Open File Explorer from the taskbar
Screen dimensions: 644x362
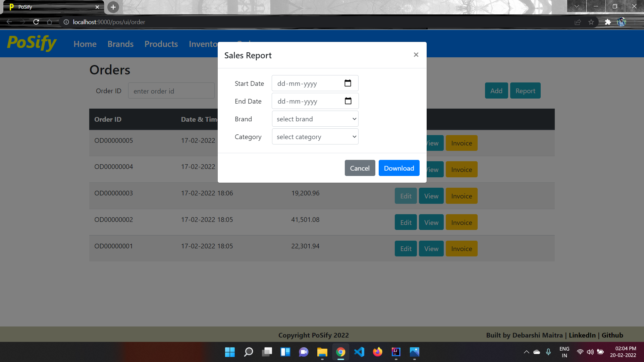click(x=322, y=352)
